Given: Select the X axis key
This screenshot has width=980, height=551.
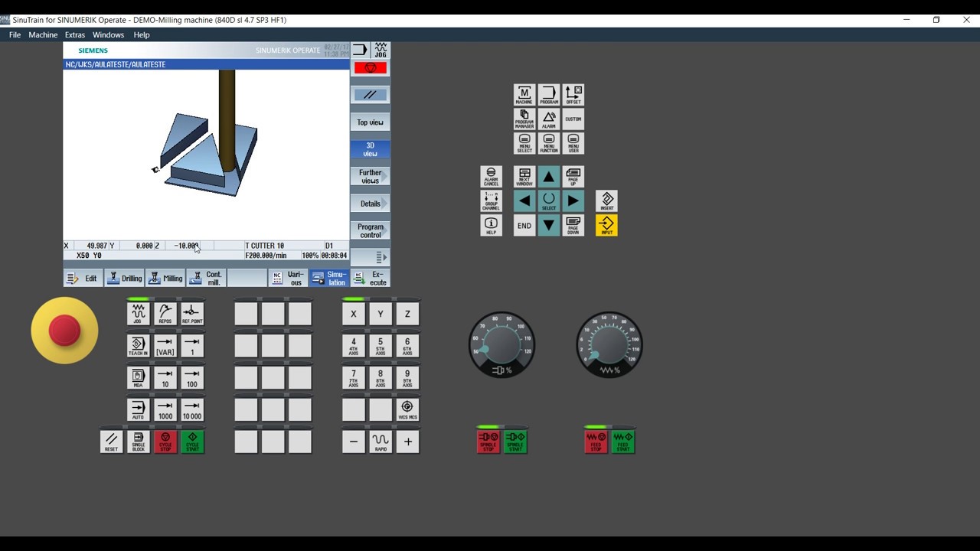Looking at the screenshot, I should 354,313.
